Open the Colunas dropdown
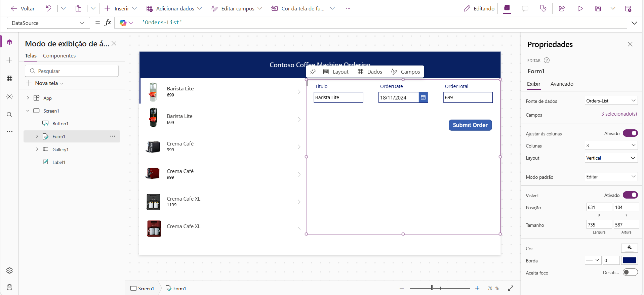The height and width of the screenshot is (295, 644). coord(611,145)
